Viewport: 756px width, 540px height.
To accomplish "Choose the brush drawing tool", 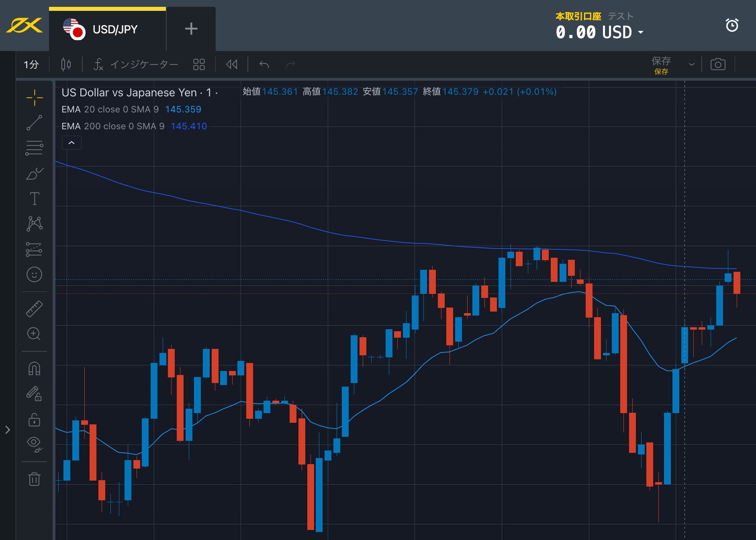I will pos(35,174).
